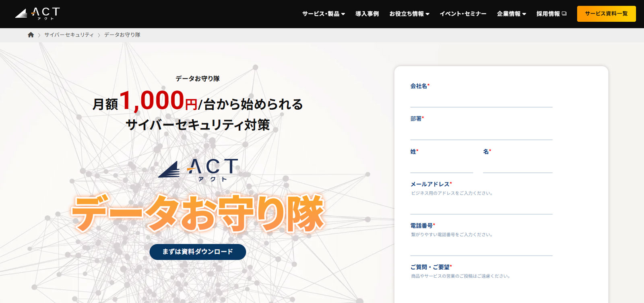644x303 pixels.
Task: Click the サイバーセキュリティ対策 heading text
Action: point(198,125)
